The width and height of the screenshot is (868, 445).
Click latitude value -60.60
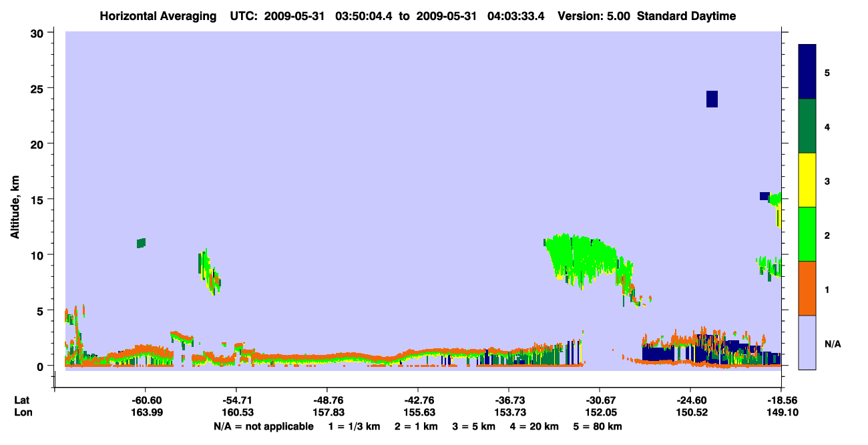146,400
